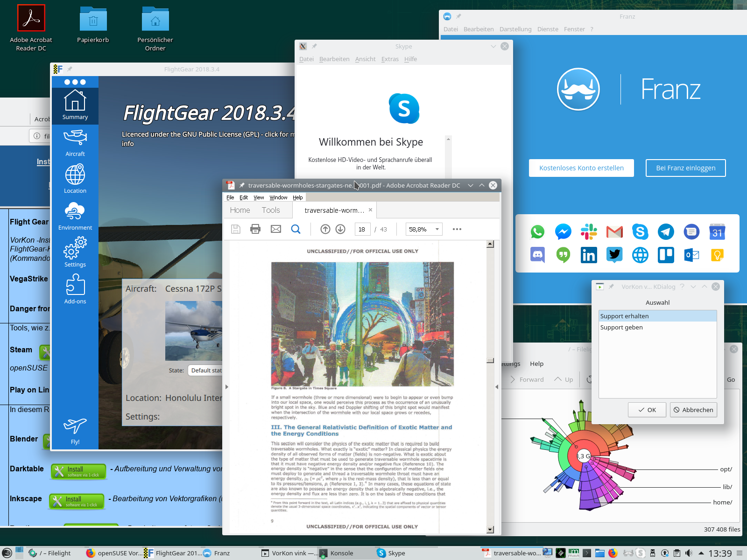
Task: Go to next page with down arrow in Acrobat
Action: pos(340,229)
